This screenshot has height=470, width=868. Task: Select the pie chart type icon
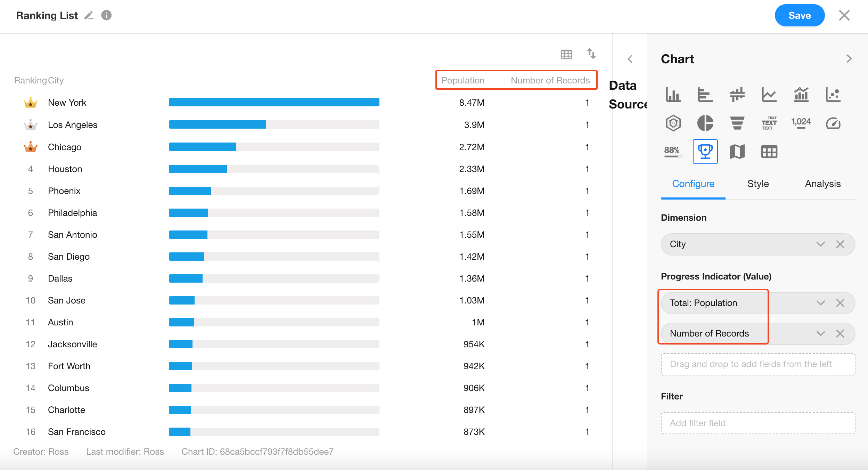(x=705, y=123)
